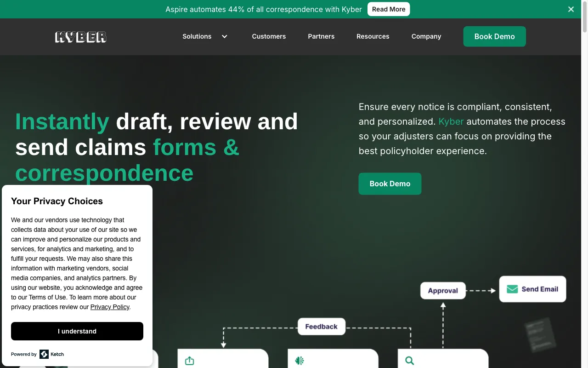Click the green Kyber link in the description
This screenshot has width=588, height=368.
click(451, 121)
